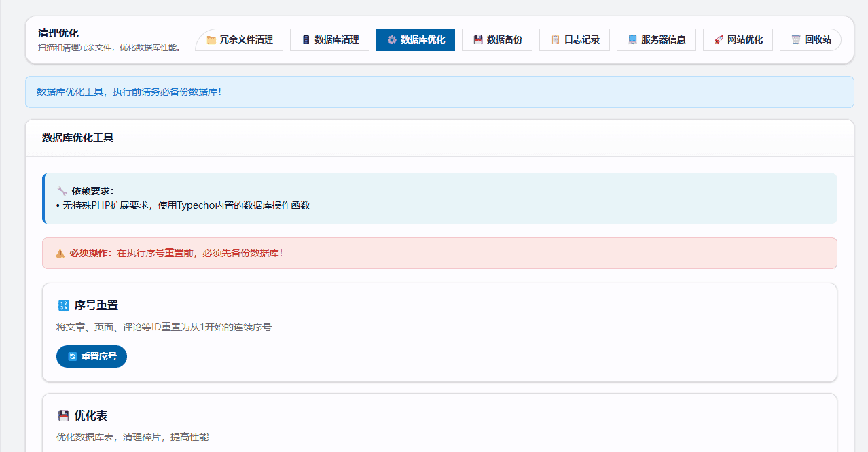Switch to the 网站优化 tab

tap(738, 39)
